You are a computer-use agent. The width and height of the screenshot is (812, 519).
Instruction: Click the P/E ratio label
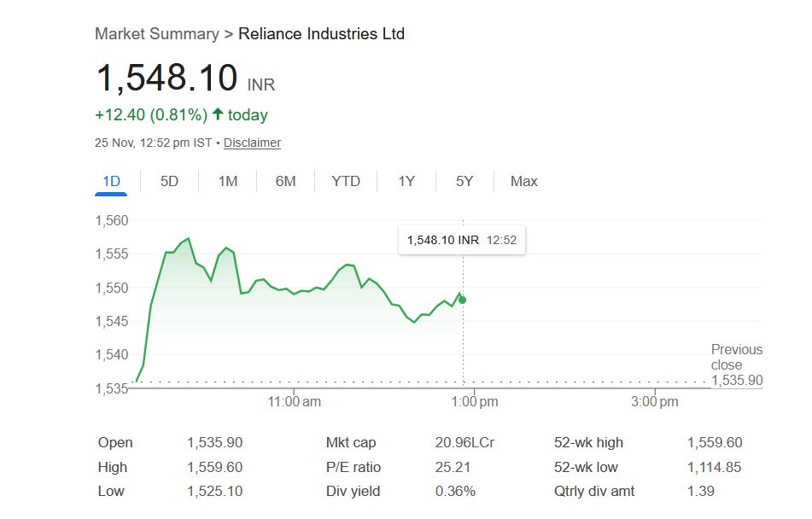[x=353, y=467]
